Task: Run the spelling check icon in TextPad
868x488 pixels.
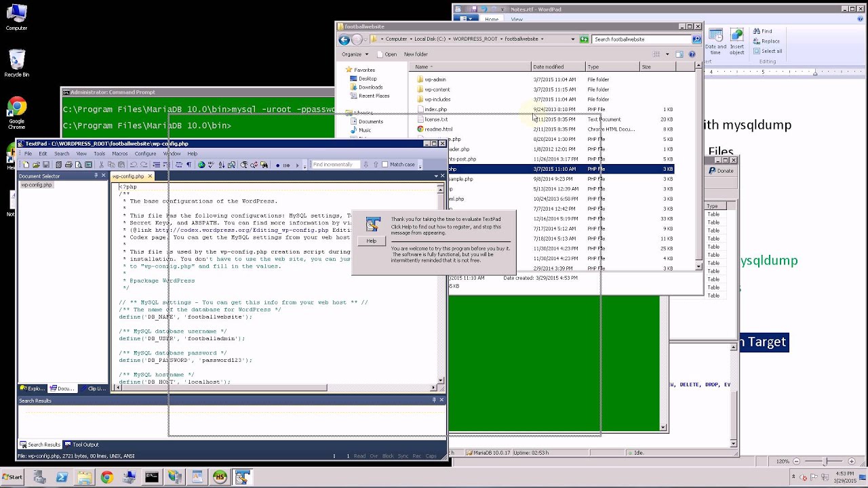Action: tap(212, 165)
